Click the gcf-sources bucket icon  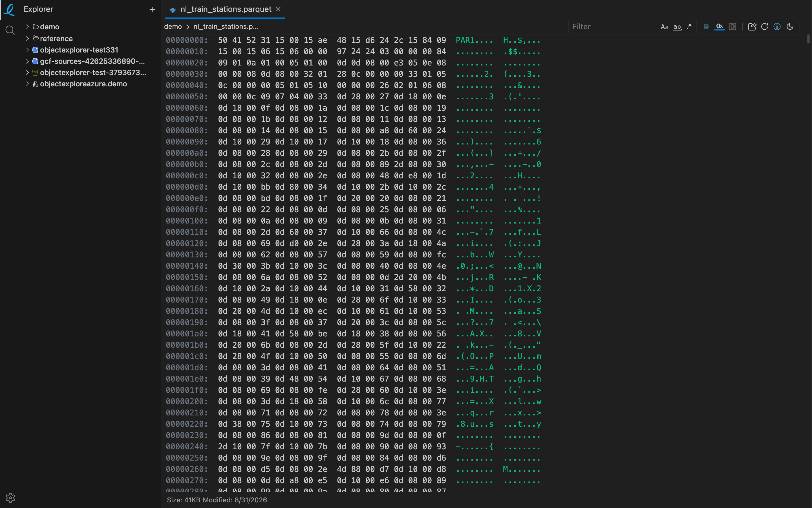point(35,61)
